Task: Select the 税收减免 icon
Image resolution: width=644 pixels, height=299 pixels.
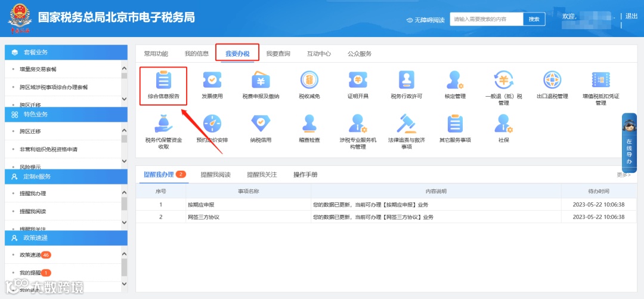Action: tap(309, 80)
